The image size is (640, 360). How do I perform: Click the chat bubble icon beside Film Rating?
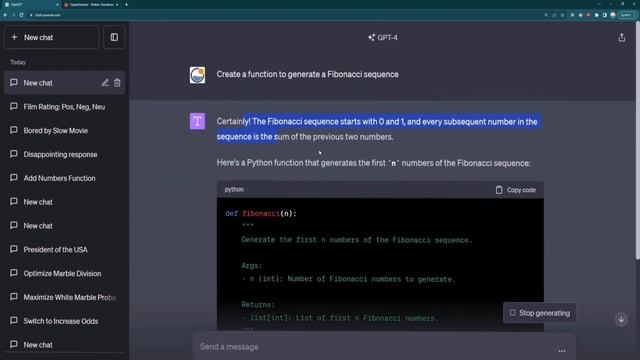[x=14, y=106]
